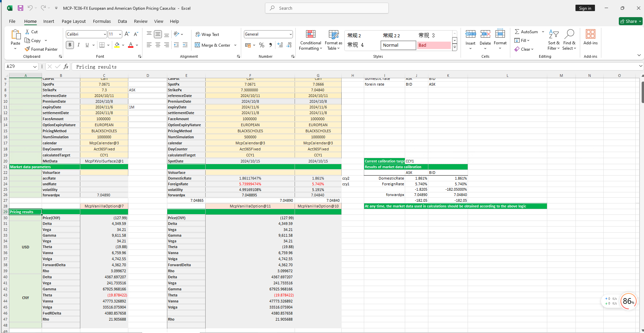This screenshot has height=333, width=644.
Task: Open the Formulas tab
Action: click(x=102, y=21)
